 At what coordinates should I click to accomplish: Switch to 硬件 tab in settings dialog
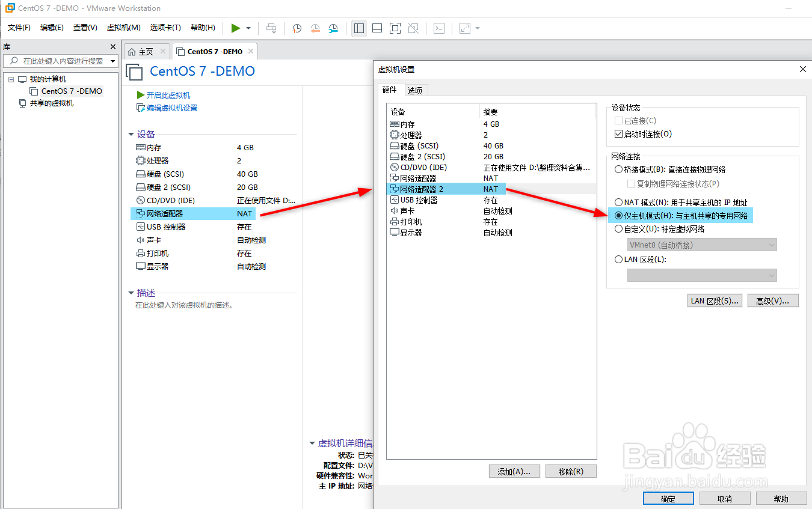390,90
